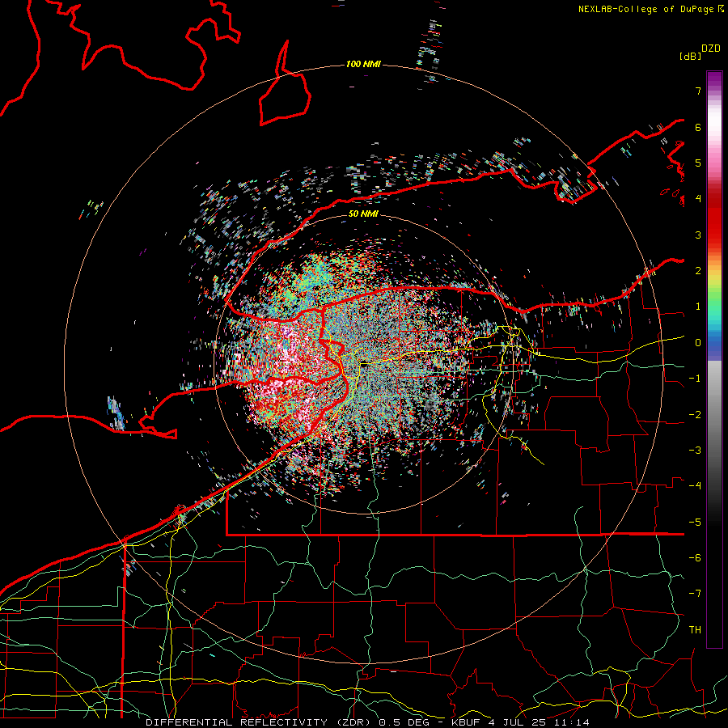Click the -7 dB value on color scale
The width and height of the screenshot is (728, 728).
[x=695, y=594]
